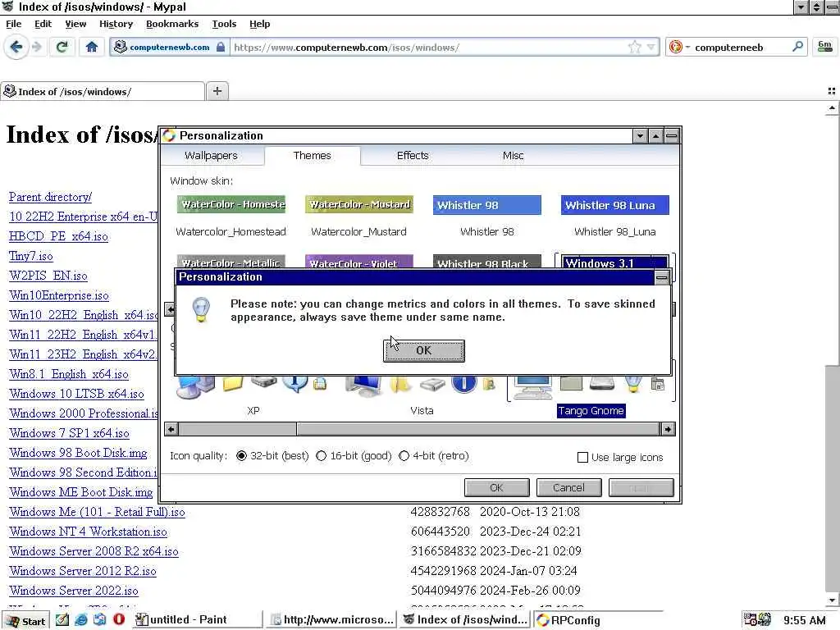Open the Bookmarks menu
This screenshot has height=630, width=840.
(172, 24)
